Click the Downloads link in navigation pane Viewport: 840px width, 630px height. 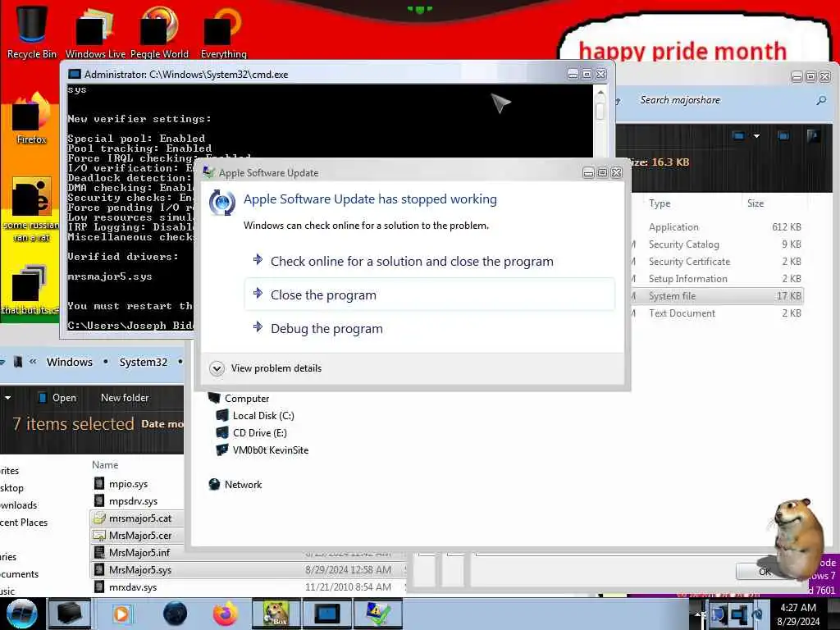[x=18, y=505]
